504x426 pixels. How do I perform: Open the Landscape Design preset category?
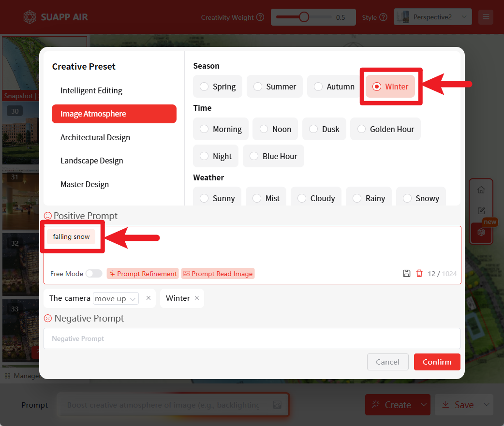(92, 161)
